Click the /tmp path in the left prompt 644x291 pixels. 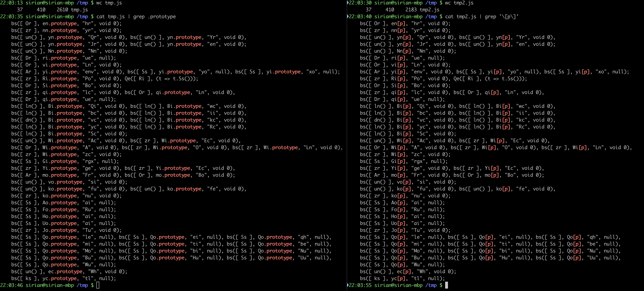[x=82, y=3]
